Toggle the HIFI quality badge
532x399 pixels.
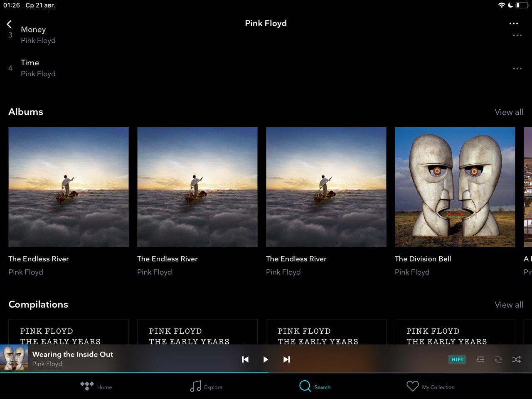click(x=457, y=360)
